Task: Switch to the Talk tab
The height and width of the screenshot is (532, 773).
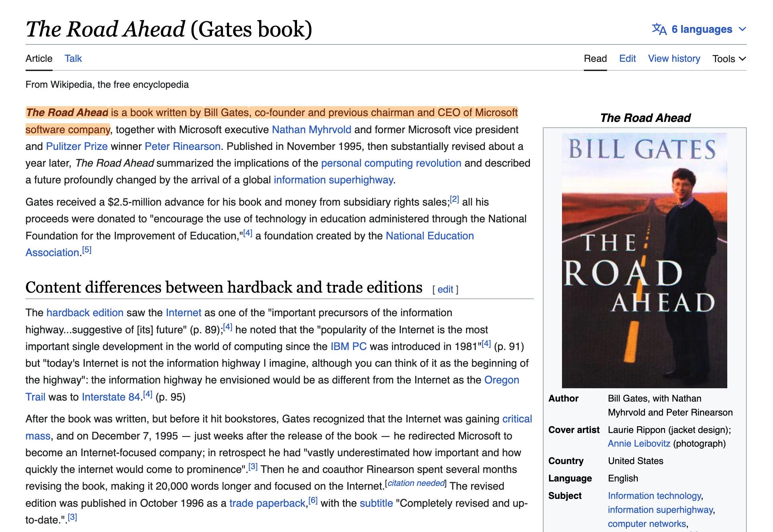Action: pos(73,58)
